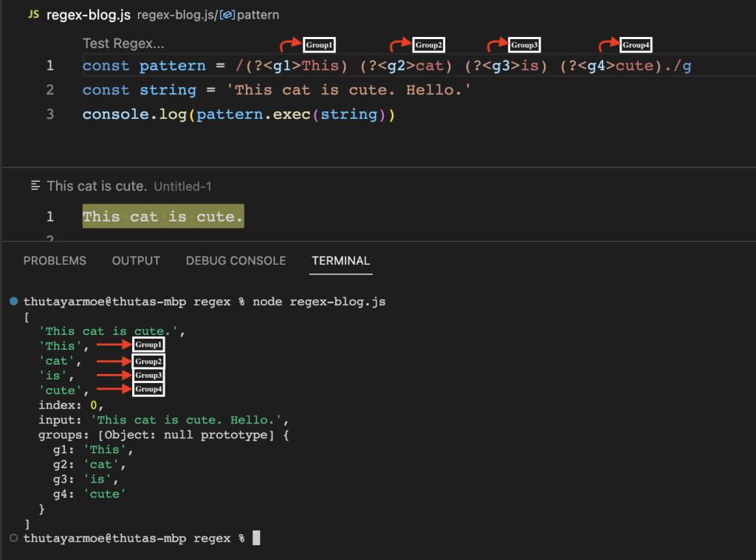This screenshot has width=756, height=560.
Task: Click the Group2 label in the terminal output
Action: tap(148, 360)
